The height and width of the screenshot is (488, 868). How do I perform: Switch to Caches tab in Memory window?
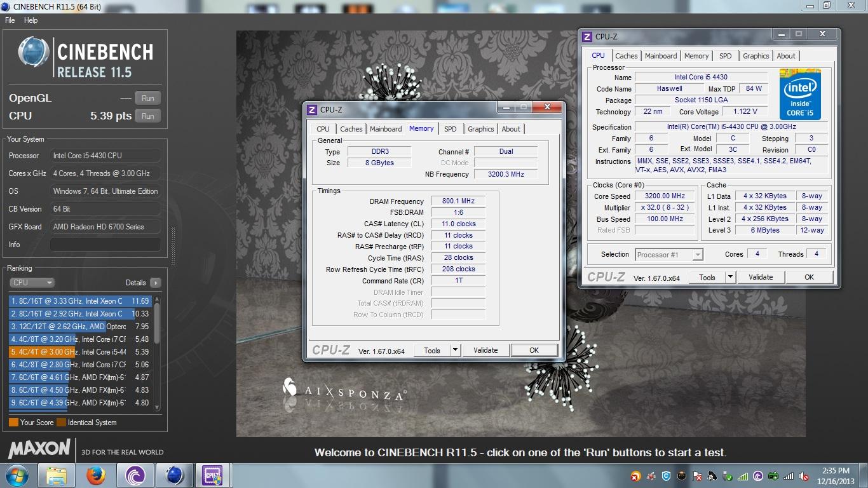[351, 129]
